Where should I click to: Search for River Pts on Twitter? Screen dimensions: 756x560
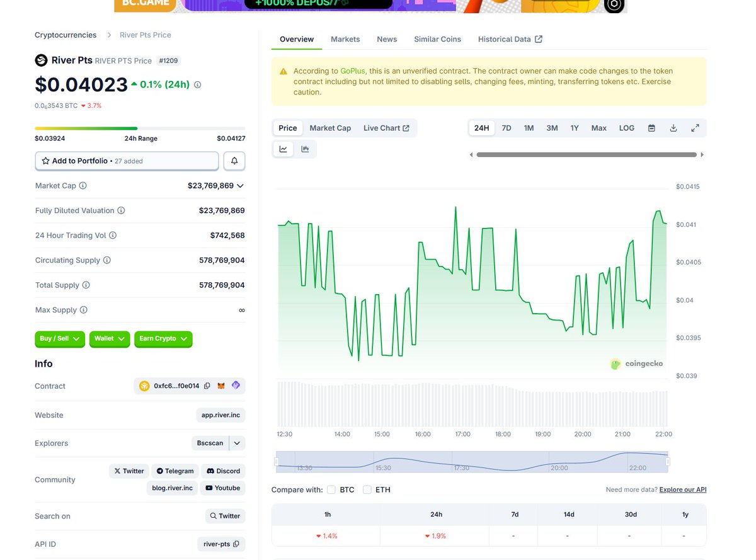(x=225, y=516)
